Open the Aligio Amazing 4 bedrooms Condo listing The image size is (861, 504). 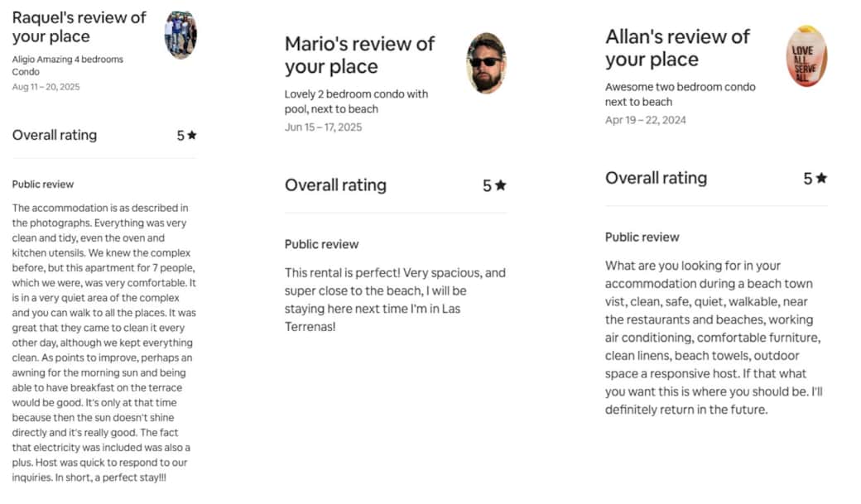click(x=68, y=65)
